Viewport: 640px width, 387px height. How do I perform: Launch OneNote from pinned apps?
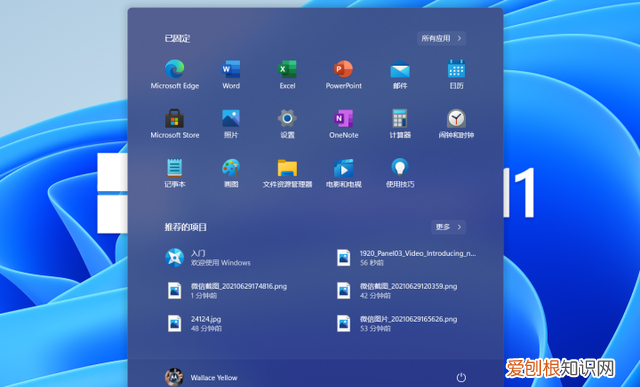pyautogui.click(x=344, y=124)
